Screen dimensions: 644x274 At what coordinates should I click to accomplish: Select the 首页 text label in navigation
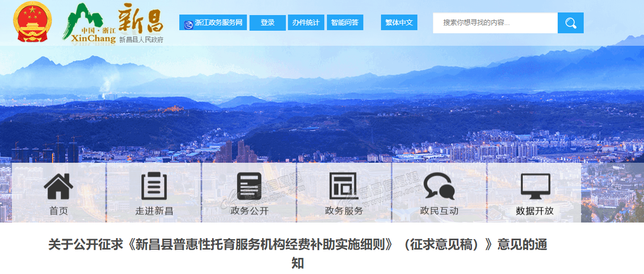click(59, 211)
